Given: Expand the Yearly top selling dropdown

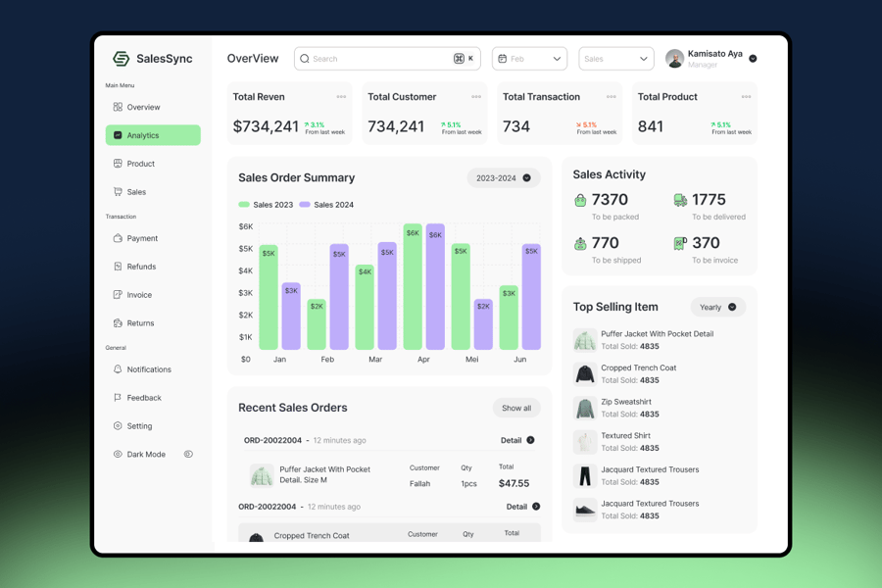Looking at the screenshot, I should click(717, 307).
